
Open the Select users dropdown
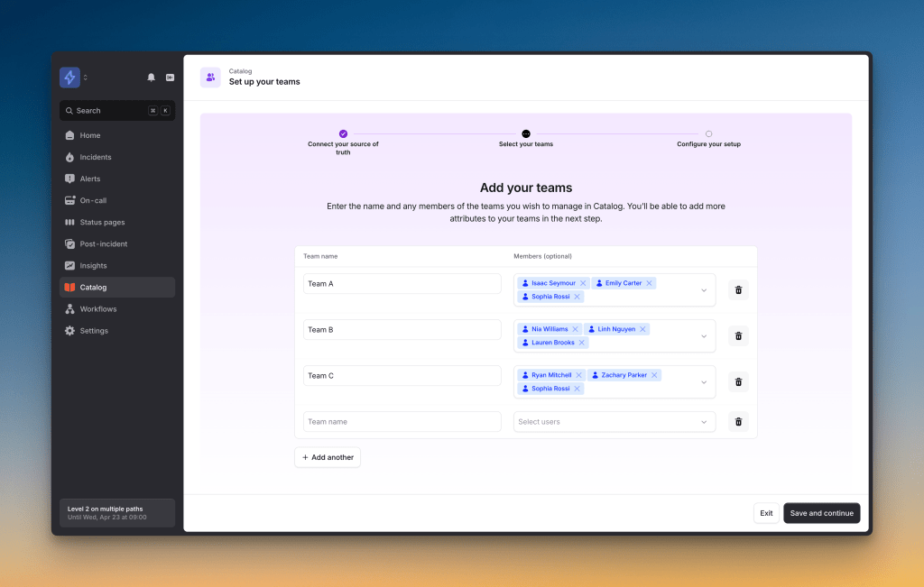614,421
